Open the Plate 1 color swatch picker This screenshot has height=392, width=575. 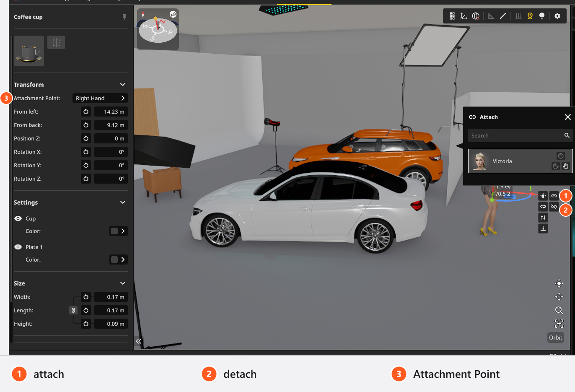tap(119, 260)
